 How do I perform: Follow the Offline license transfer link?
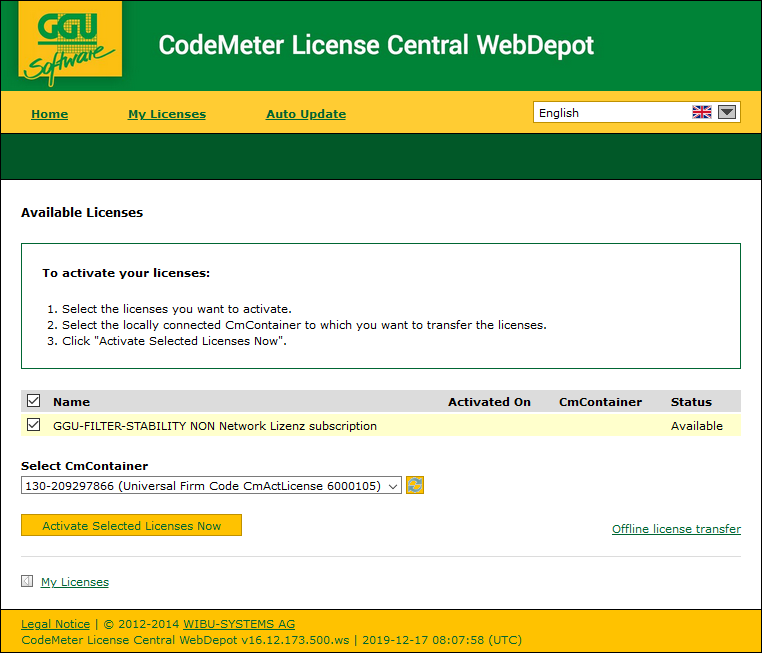click(676, 529)
